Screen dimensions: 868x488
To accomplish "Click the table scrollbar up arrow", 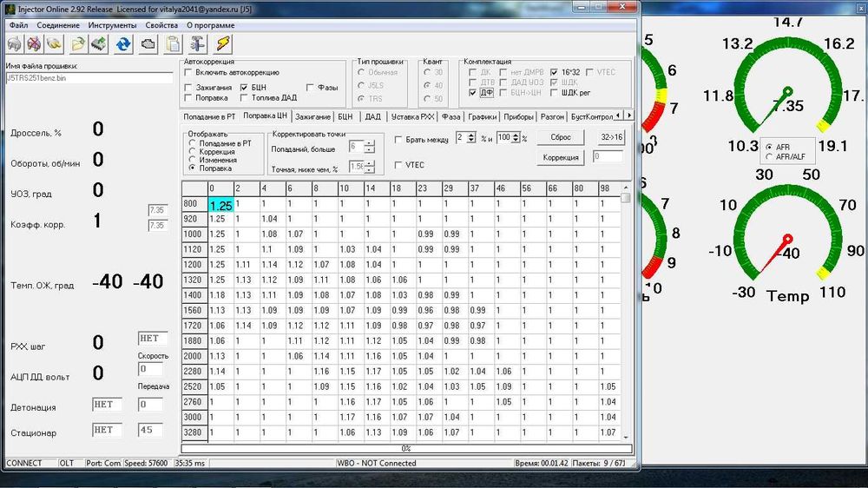I will point(626,188).
